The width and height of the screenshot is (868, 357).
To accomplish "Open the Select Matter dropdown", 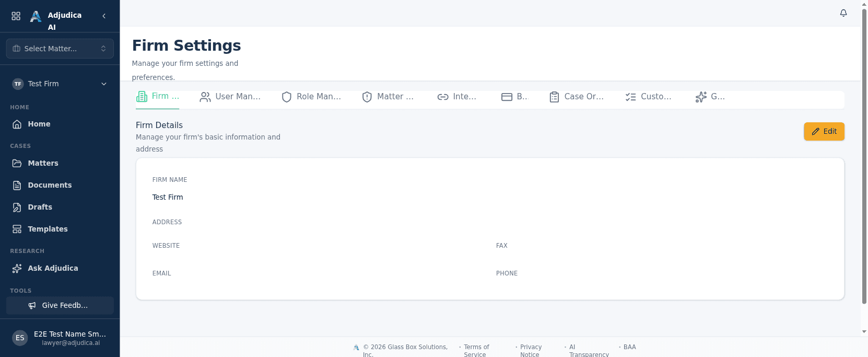I will coord(60,49).
